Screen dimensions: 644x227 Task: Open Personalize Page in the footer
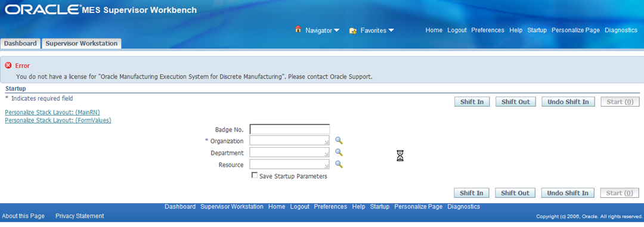coord(418,207)
